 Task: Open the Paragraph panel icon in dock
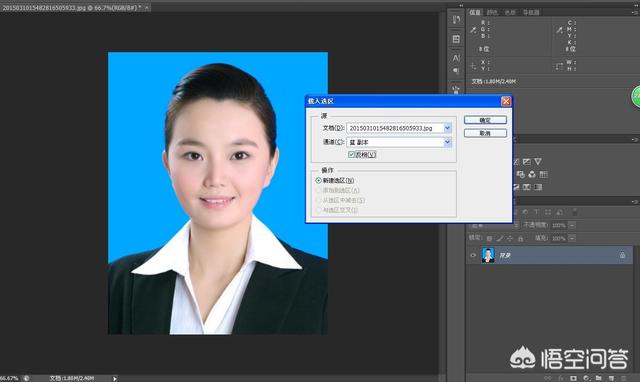tap(456, 71)
